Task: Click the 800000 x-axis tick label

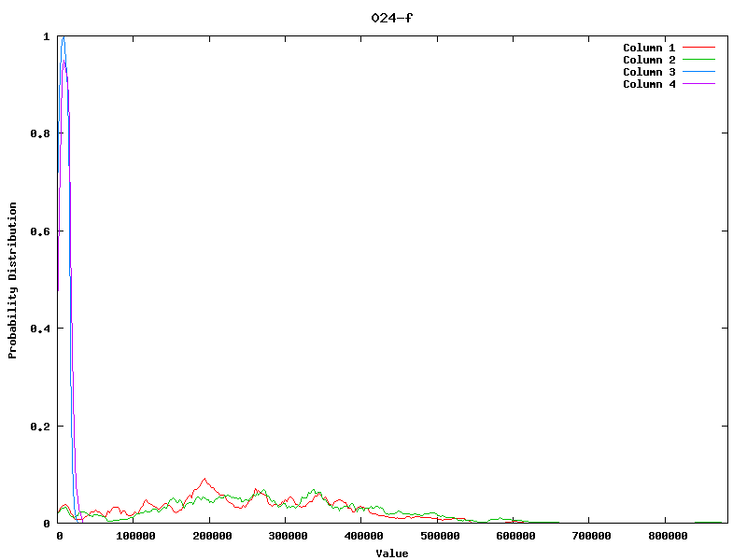Action: click(x=668, y=536)
